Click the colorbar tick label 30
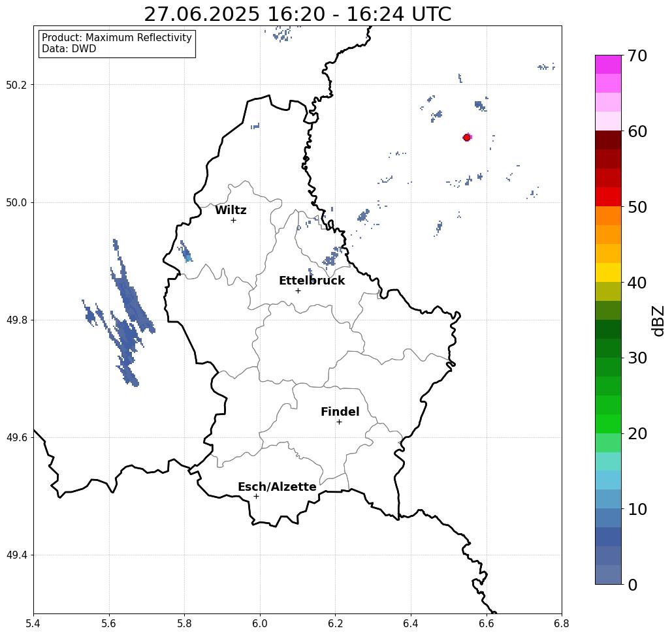 tap(637, 358)
